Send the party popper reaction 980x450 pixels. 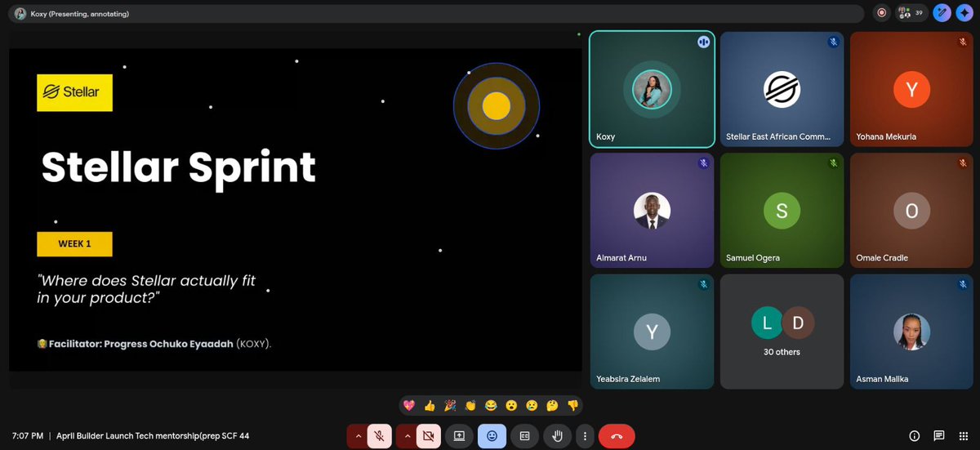coord(450,405)
